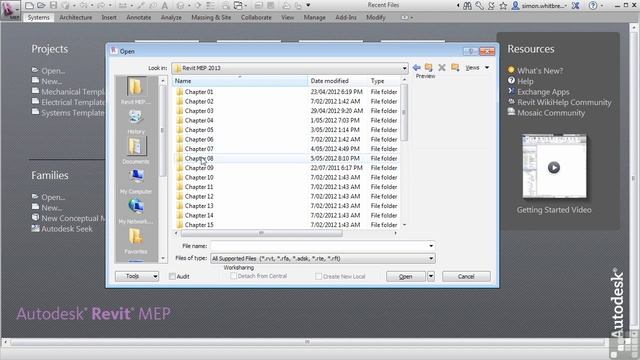This screenshot has height=360, width=640.
Task: Switch to the Manage ribbon tab
Action: click(314, 18)
